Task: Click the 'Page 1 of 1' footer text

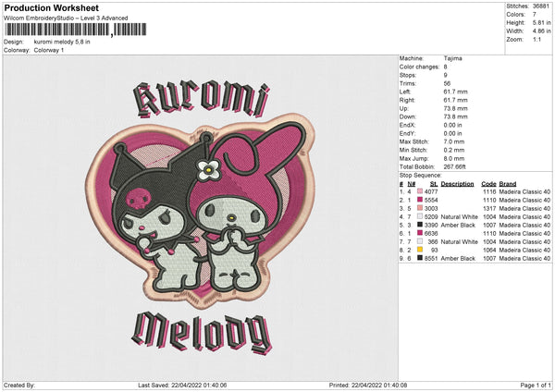Action: tap(536, 385)
